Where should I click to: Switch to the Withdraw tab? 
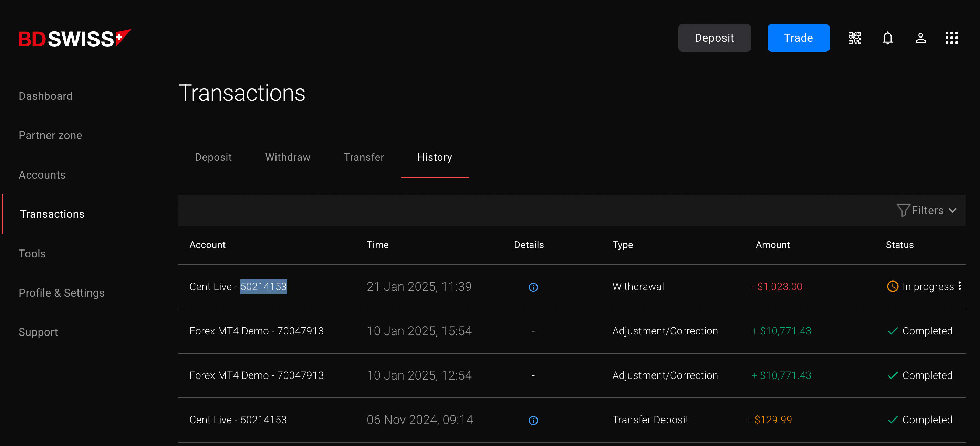click(x=288, y=157)
